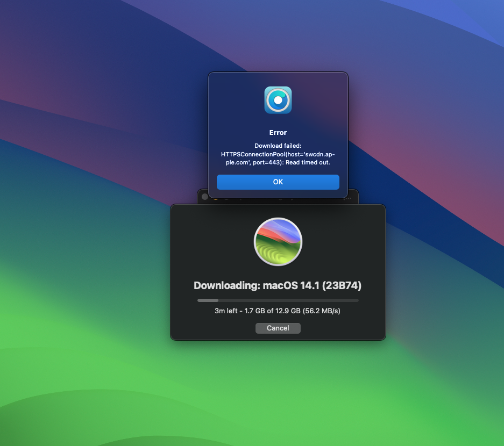Click the macOS Sonoma installer icon
The height and width of the screenshot is (446, 504).
278,242
